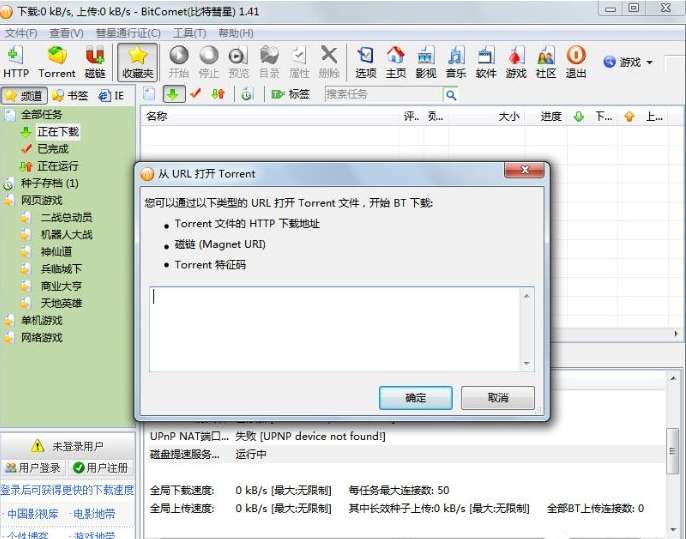This screenshot has width=686, height=539.
Task: Select 全部任务 in the tree
Action: [x=42, y=115]
